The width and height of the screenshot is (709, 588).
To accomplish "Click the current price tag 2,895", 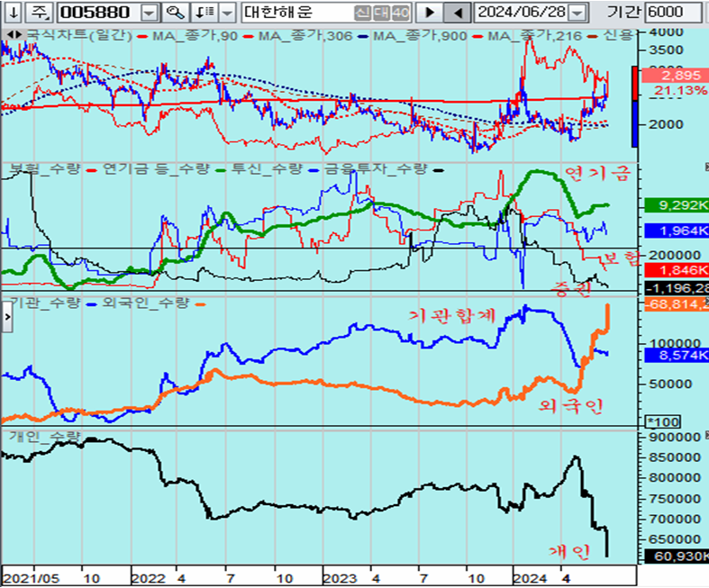I will [x=674, y=75].
